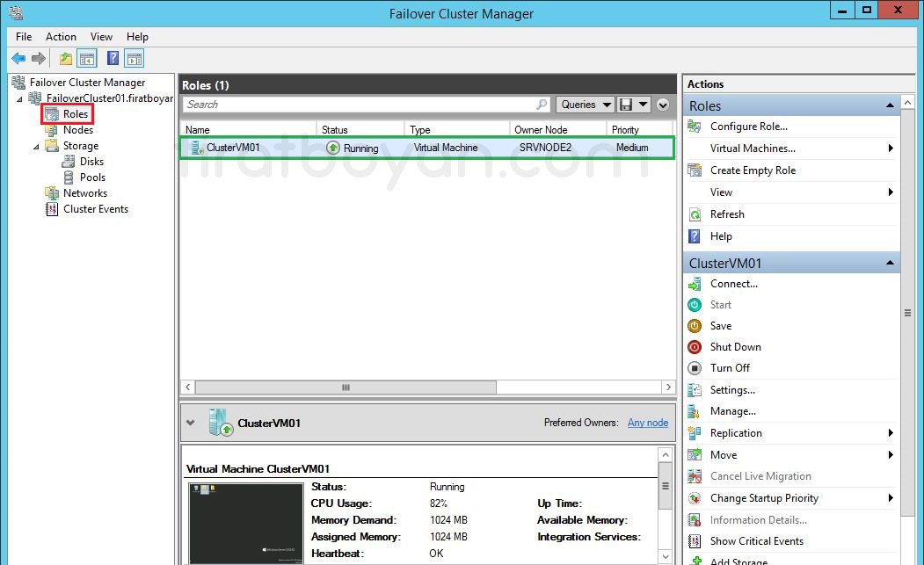
Task: Open the Move submenu
Action: coord(790,455)
